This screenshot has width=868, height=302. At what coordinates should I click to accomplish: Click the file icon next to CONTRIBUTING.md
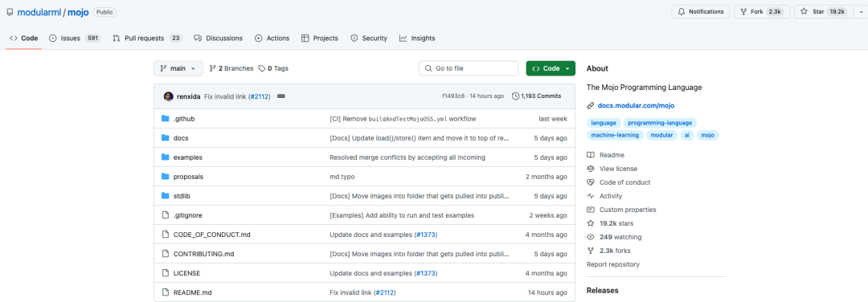click(x=165, y=254)
